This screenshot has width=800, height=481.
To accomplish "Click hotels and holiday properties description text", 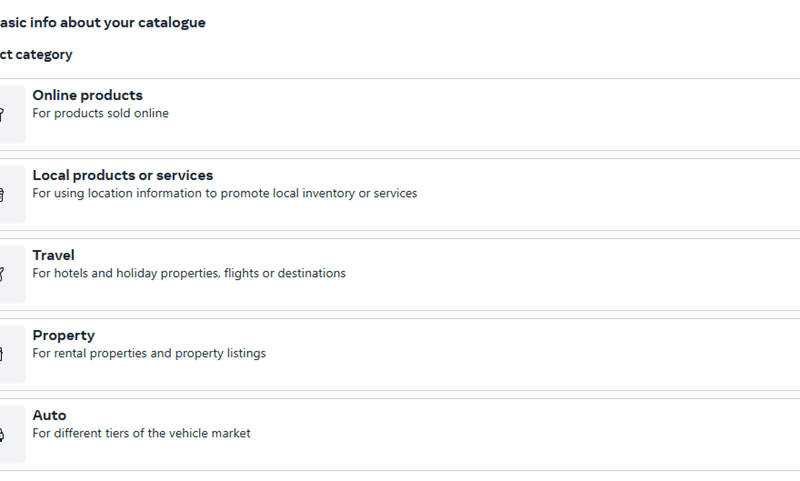I will 189,273.
